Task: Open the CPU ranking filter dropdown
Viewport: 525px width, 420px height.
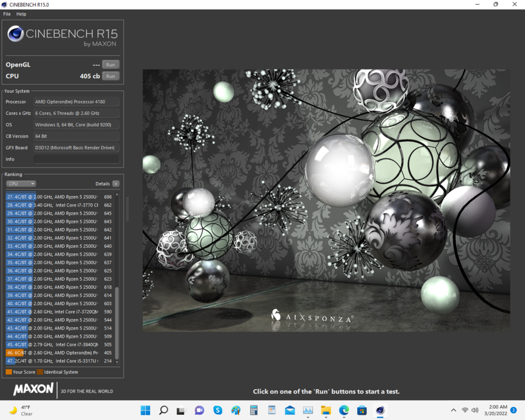Action: 21,183
